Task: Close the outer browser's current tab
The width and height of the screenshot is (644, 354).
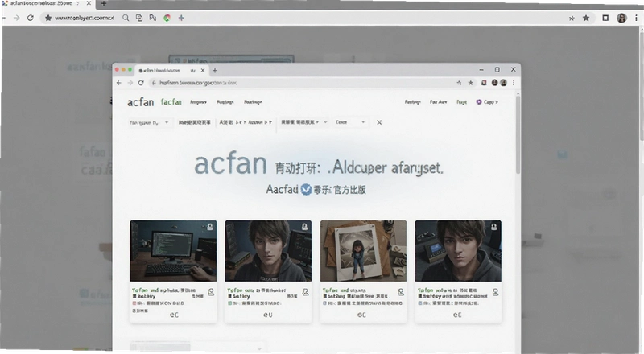Action: (x=89, y=3)
